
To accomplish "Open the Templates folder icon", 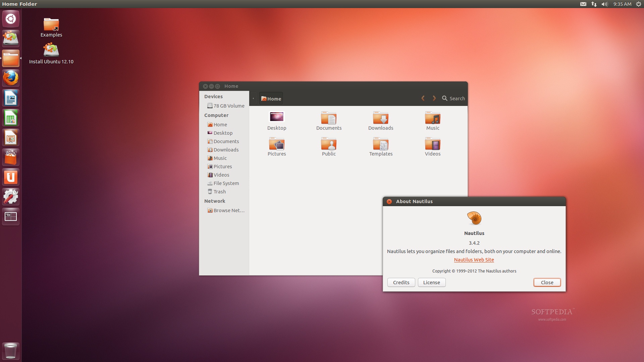I will point(380,144).
